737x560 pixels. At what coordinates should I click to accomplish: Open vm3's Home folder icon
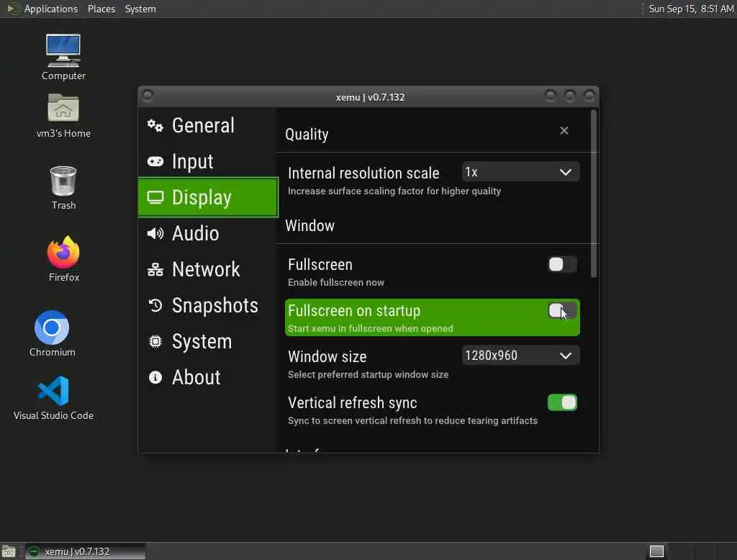(63, 116)
